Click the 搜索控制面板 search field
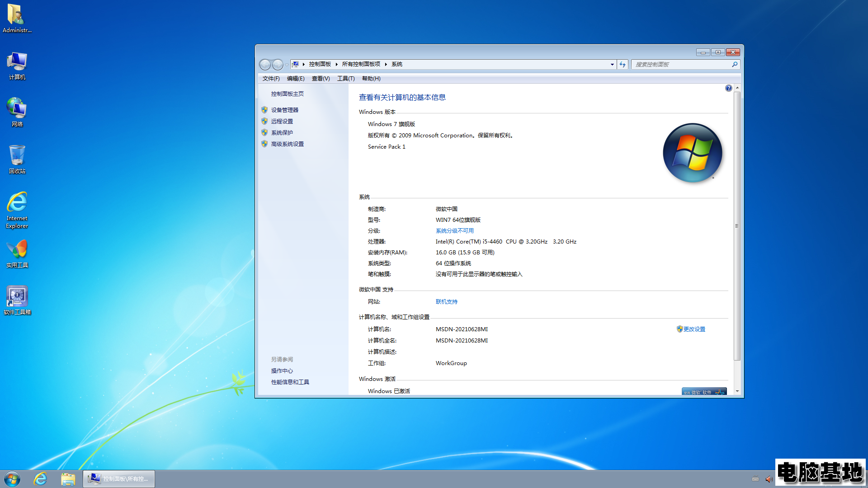The width and height of the screenshot is (868, 488). pyautogui.click(x=682, y=64)
